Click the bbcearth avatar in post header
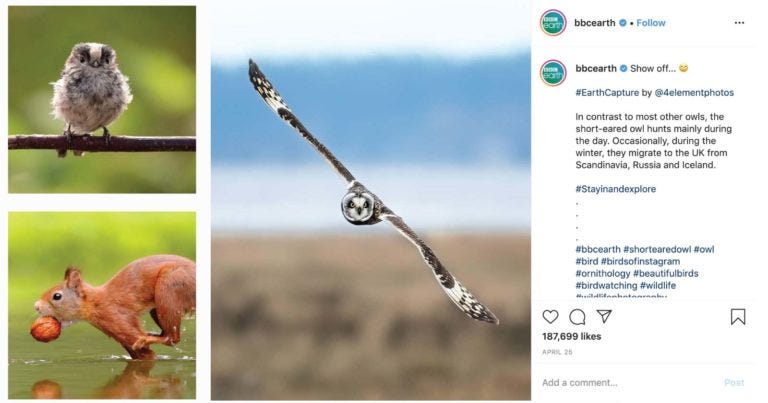Screen dimensions: 768x403 [x=553, y=23]
